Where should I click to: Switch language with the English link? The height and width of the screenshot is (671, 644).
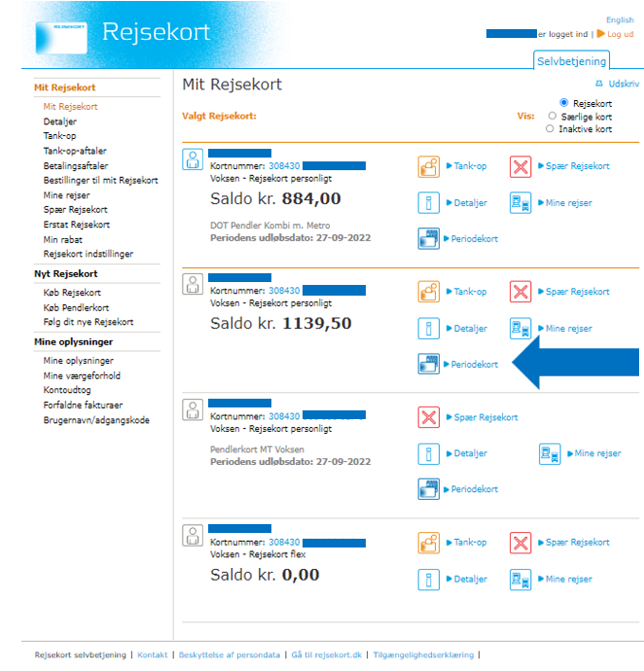click(619, 19)
